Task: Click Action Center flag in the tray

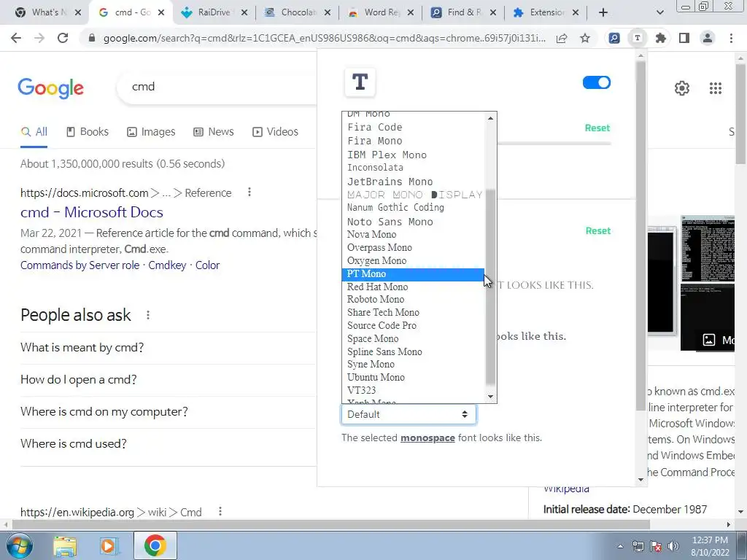Action: (656, 546)
